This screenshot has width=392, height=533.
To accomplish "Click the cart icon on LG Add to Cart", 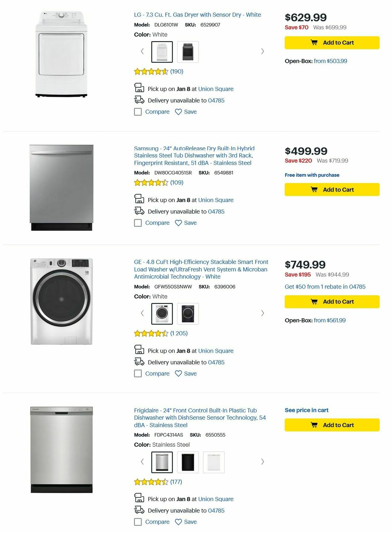I will tap(314, 42).
